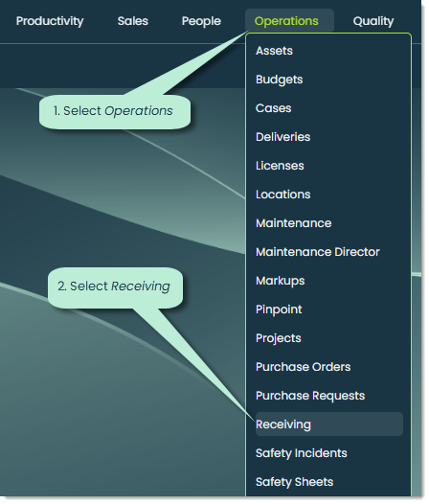The width and height of the screenshot is (429, 504).
Task: Choose Purchase Orders menu item
Action: pyautogui.click(x=303, y=367)
